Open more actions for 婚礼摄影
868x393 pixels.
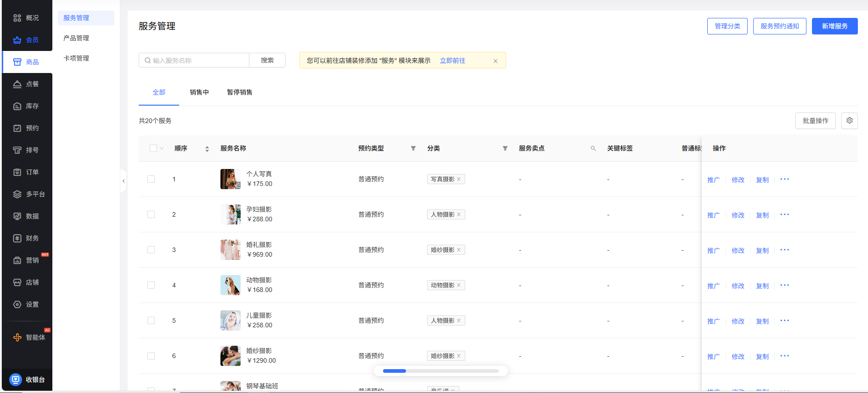click(x=784, y=250)
